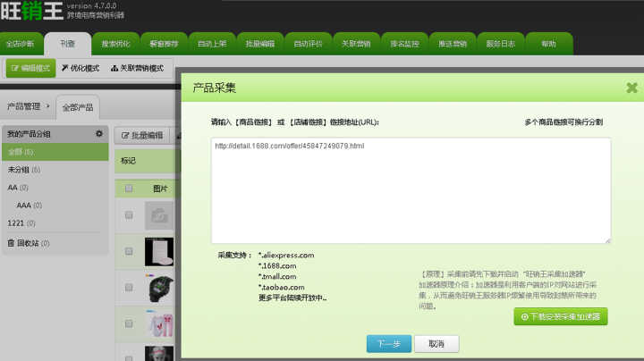The width and height of the screenshot is (644, 361).
Task: Open the 自动评价 tab
Action: (308, 44)
